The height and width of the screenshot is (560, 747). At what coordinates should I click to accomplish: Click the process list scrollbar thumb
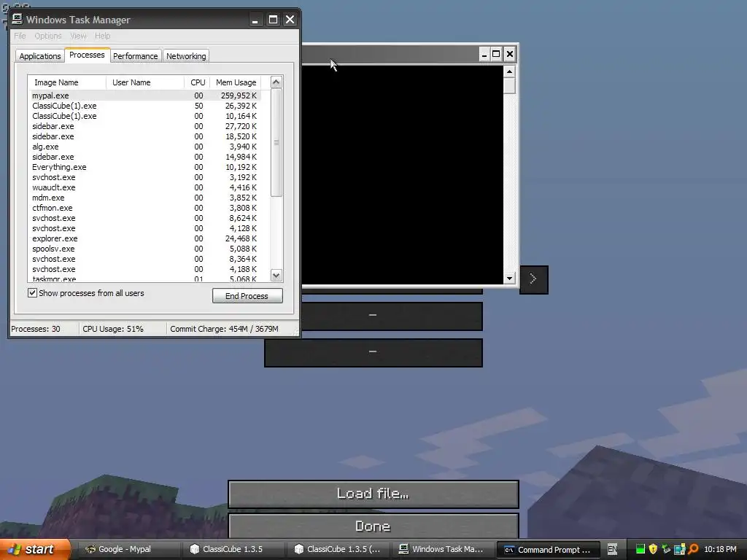276,142
